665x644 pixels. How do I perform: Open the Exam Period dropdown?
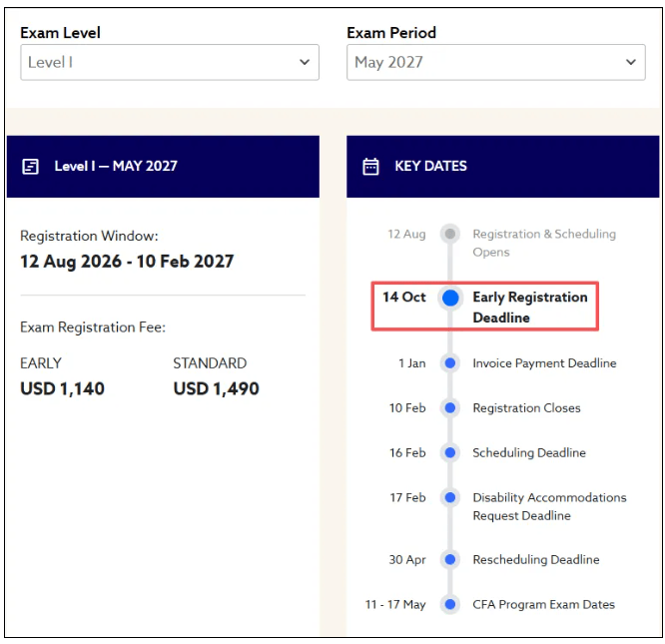click(x=496, y=62)
